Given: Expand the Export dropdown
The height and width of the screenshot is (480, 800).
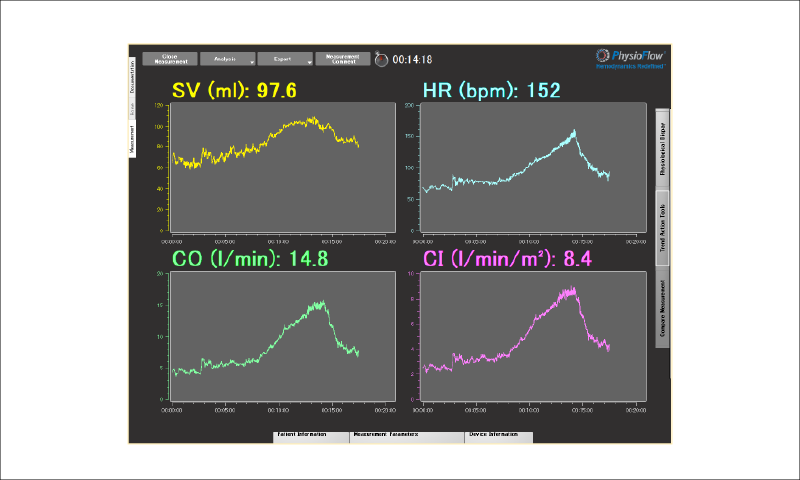Looking at the screenshot, I should pos(285,59).
